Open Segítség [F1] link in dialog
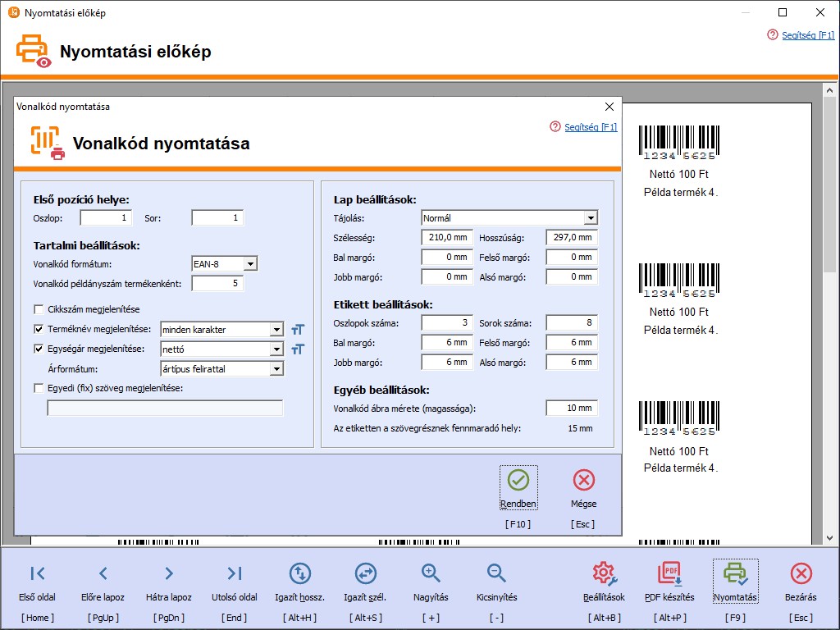Image resolution: width=840 pixels, height=630 pixels. click(x=590, y=127)
